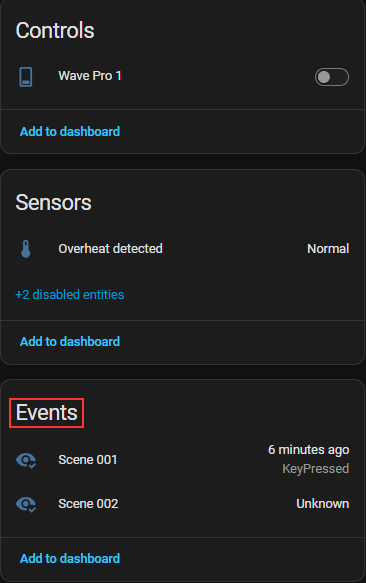Click the Scene 002 eye icon
This screenshot has width=366, height=583.
(x=26, y=505)
